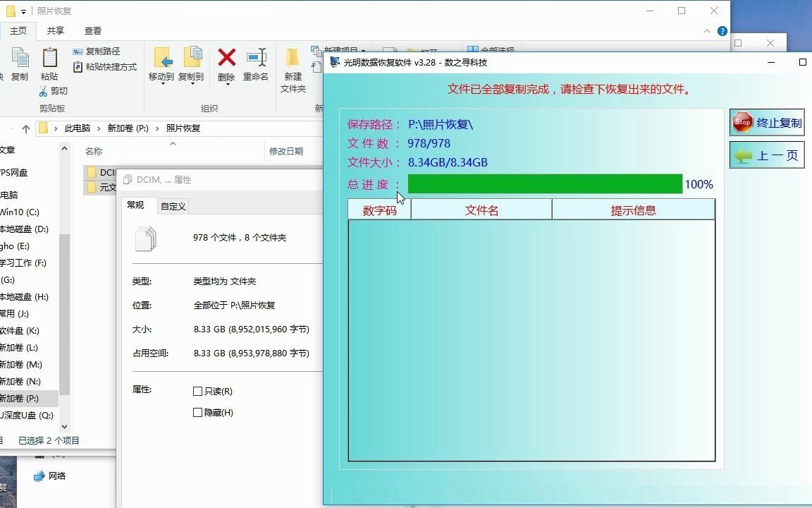Click the Copy icon in ribbon
The width and height of the screenshot is (812, 508).
[x=20, y=58]
